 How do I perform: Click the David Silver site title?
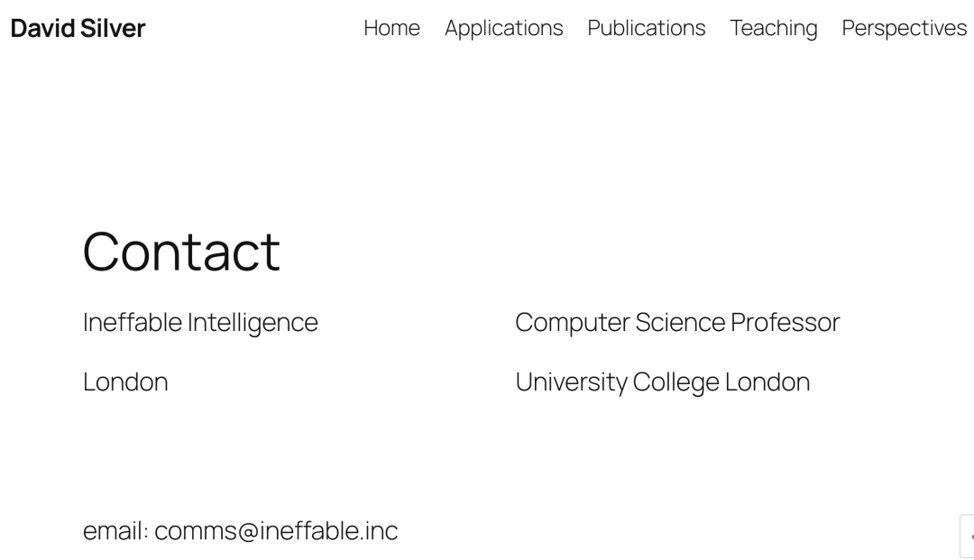pos(78,28)
